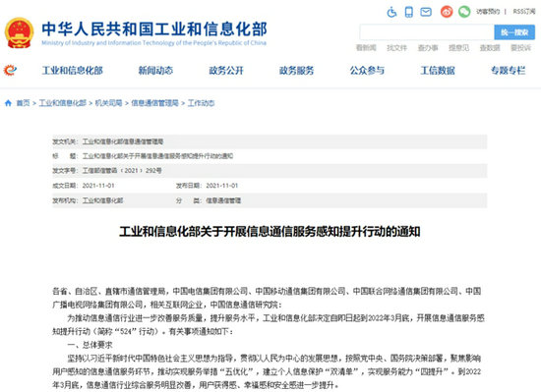Open the WeChat icon
Image resolution: width=541 pixels, height=392 pixels.
coord(464,12)
